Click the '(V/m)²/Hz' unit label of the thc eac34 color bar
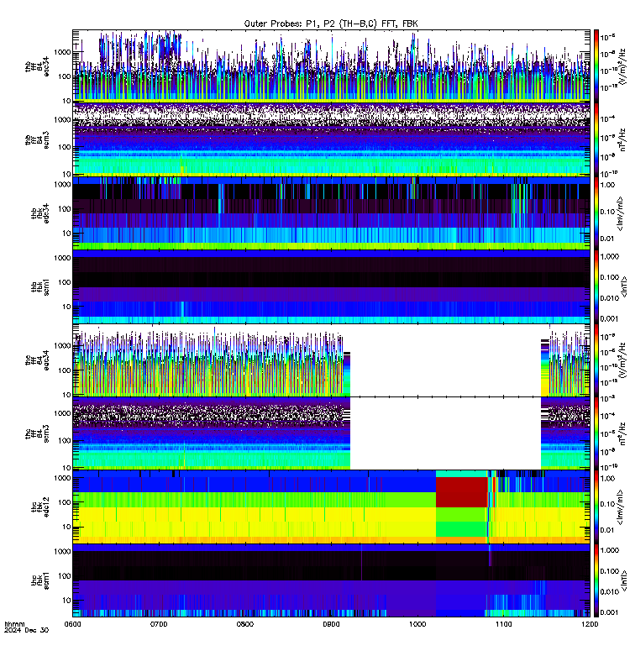Image resolution: width=630 pixels, height=672 pixels. pos(623,360)
